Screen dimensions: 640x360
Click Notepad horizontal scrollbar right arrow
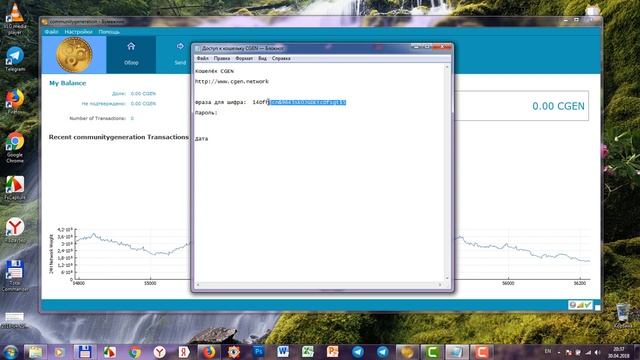tap(440, 284)
